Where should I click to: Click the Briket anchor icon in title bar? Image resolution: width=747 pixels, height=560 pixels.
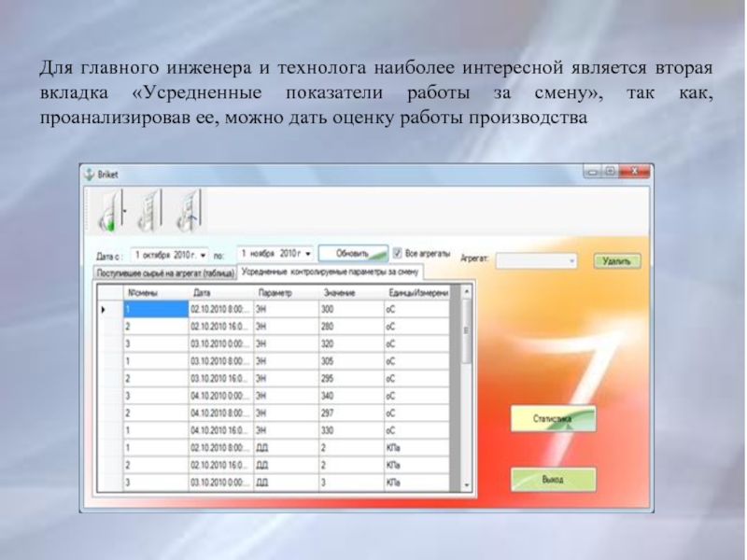90,174
